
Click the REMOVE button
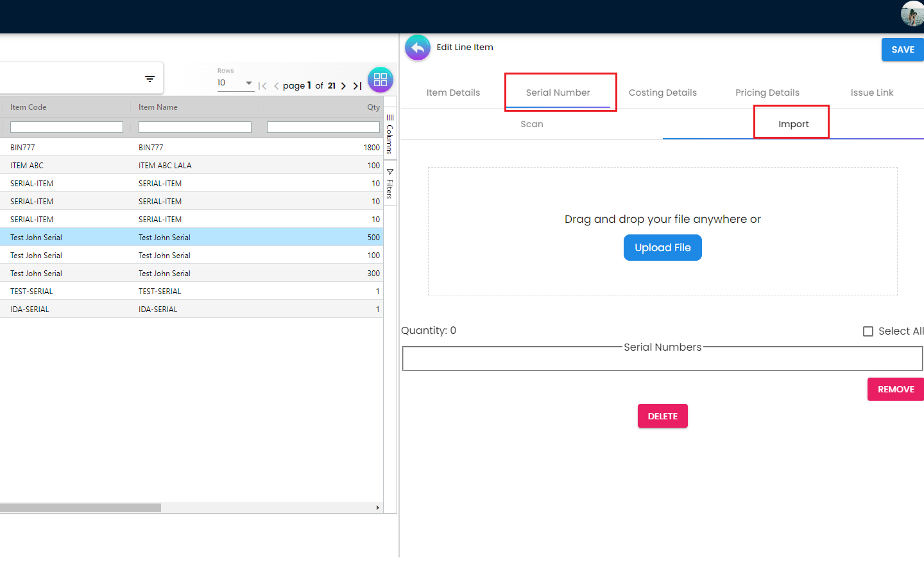pyautogui.click(x=895, y=389)
